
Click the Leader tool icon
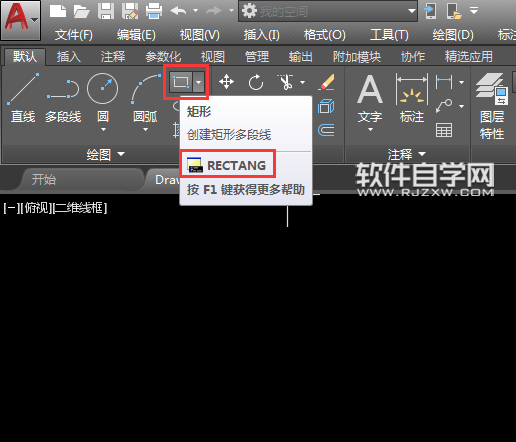pos(444,107)
